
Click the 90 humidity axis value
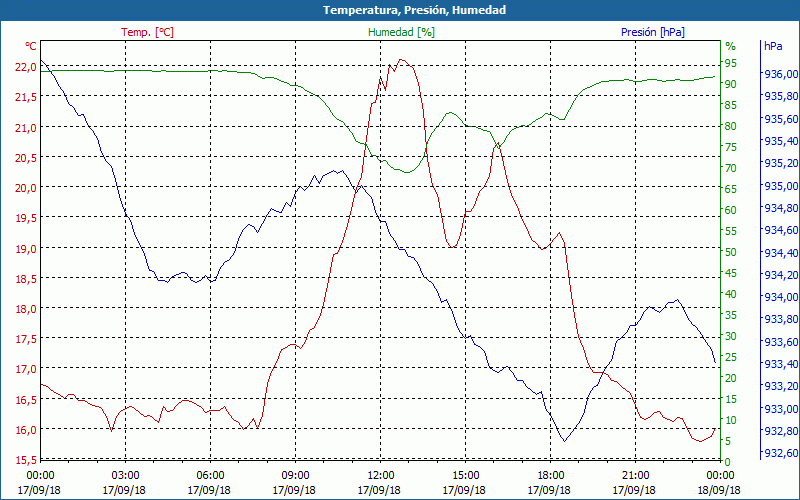click(x=731, y=84)
